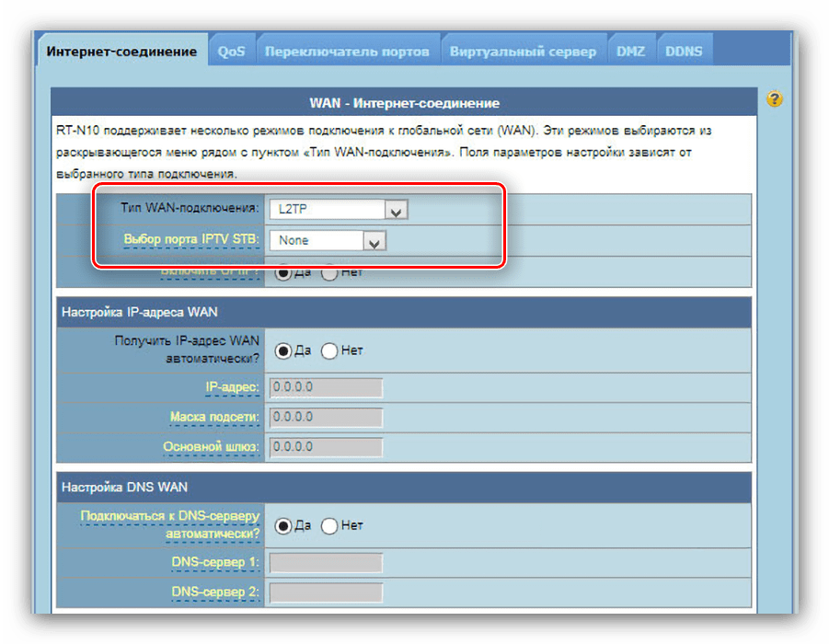Click the WAN - Интернет-соединение title
The image size is (829, 644).
(405, 103)
